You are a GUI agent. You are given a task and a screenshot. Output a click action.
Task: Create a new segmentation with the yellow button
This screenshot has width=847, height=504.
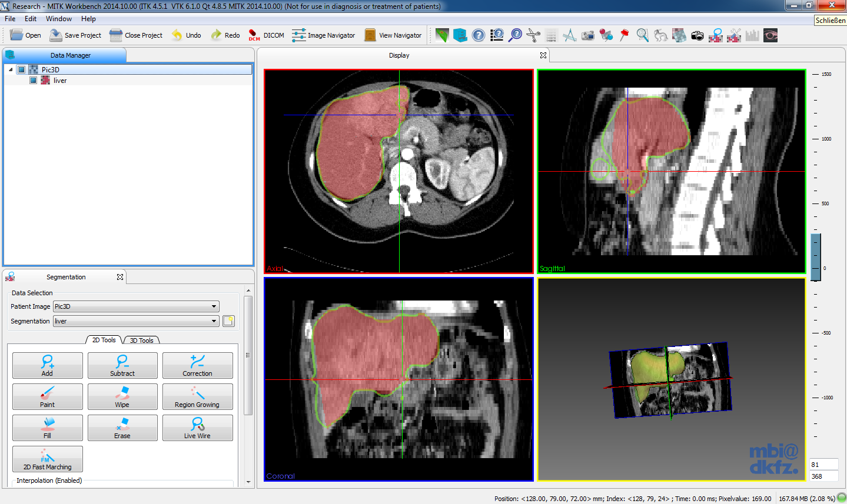click(x=228, y=321)
